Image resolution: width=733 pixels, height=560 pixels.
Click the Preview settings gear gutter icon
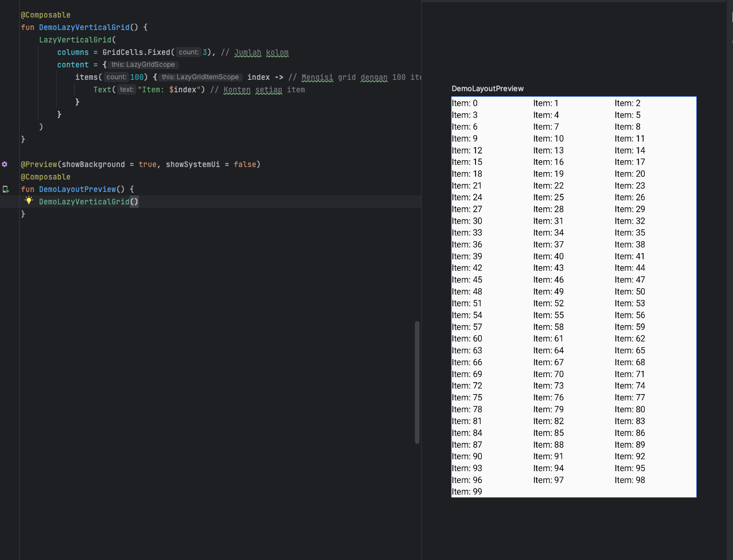tap(5, 164)
